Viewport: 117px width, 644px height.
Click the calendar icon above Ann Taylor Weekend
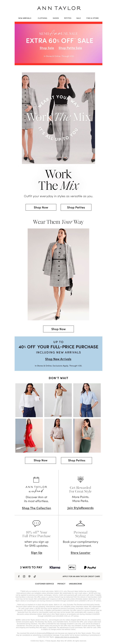36,479
